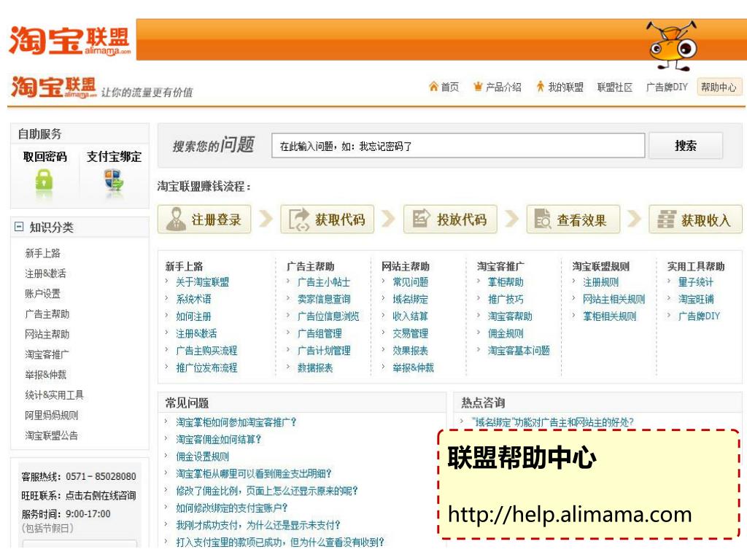Click the 查看效果 step button
Image resolution: width=747 pixels, height=560 pixels.
[x=573, y=219]
